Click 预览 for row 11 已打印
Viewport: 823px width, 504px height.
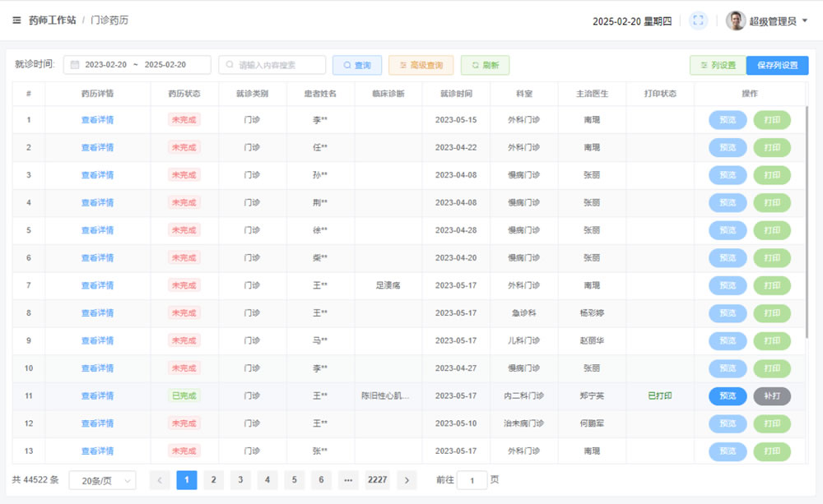point(728,396)
